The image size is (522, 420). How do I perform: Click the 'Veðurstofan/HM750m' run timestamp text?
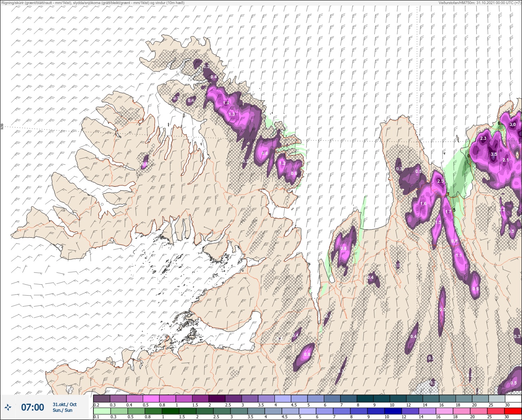click(480, 3)
